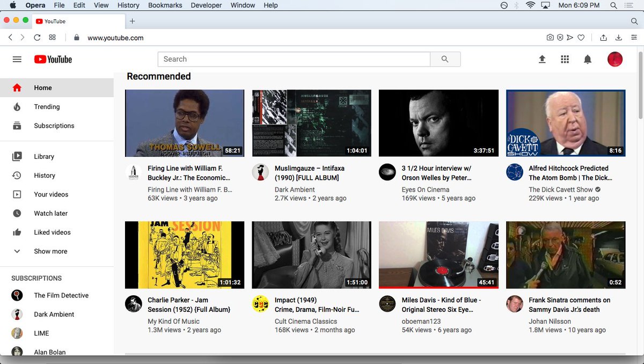
Task: Click the Opera downloads arrow icon
Action: pos(618,38)
